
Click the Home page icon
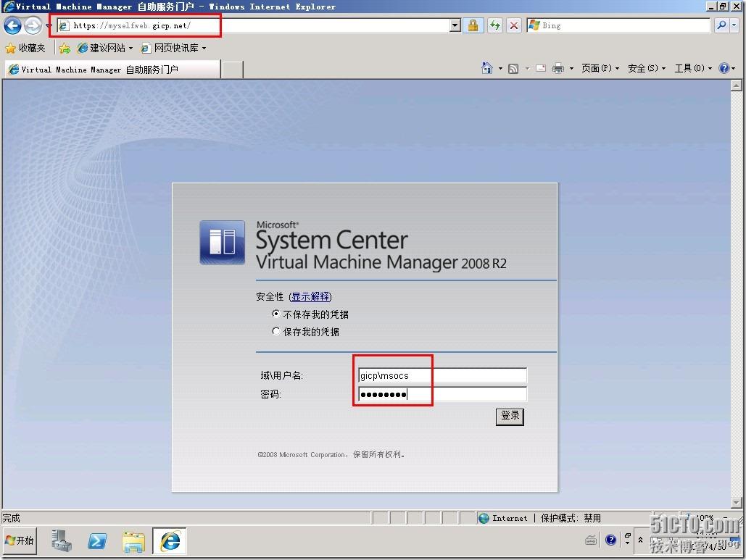tap(487, 68)
